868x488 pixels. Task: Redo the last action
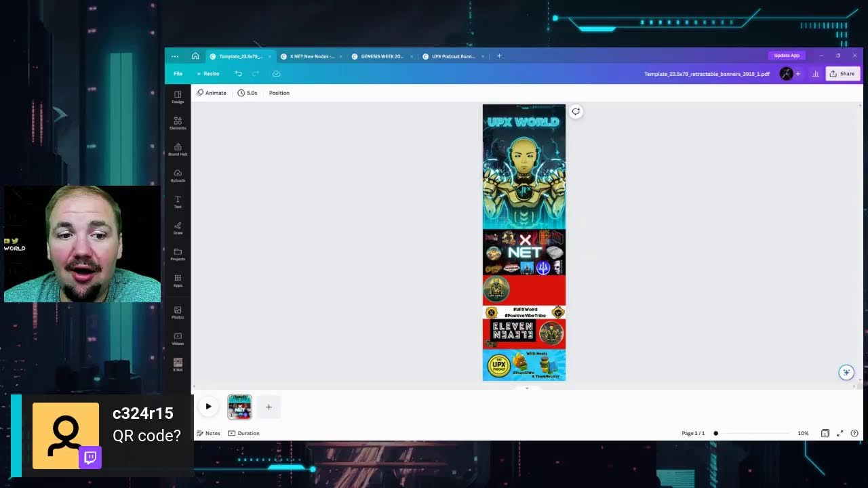click(x=256, y=73)
